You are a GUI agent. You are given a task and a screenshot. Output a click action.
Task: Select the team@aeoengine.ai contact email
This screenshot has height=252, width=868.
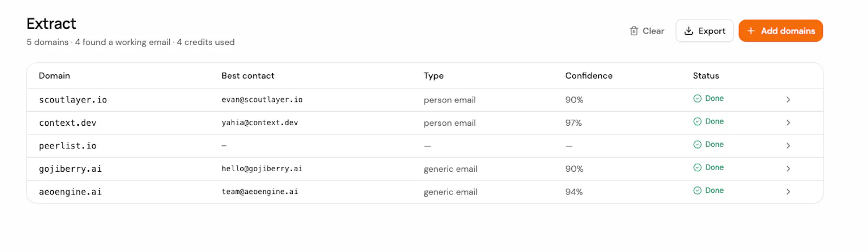(260, 191)
